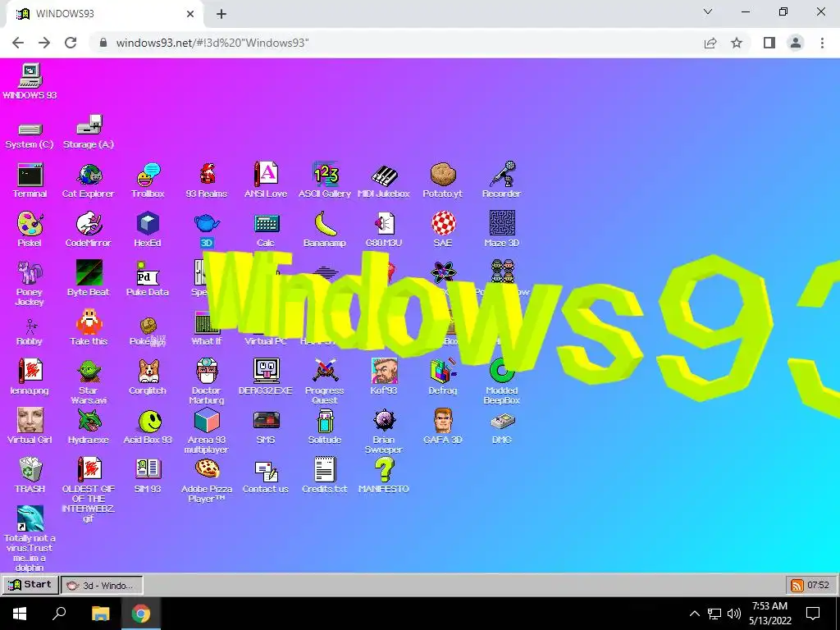
Task: Open Byte Beat icon
Action: tap(89, 272)
